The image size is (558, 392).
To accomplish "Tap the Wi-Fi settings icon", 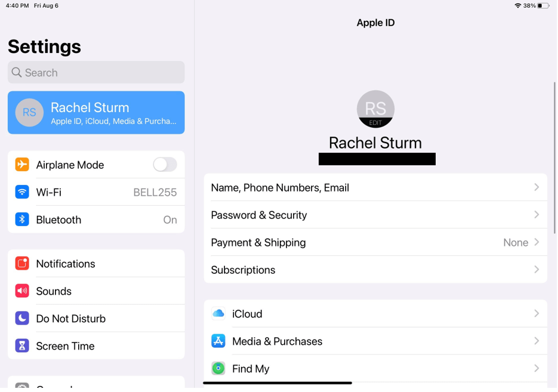I will pos(22,192).
